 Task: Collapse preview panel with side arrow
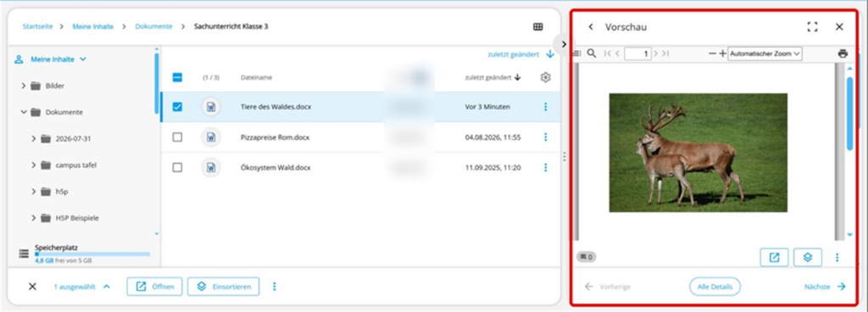tap(564, 44)
